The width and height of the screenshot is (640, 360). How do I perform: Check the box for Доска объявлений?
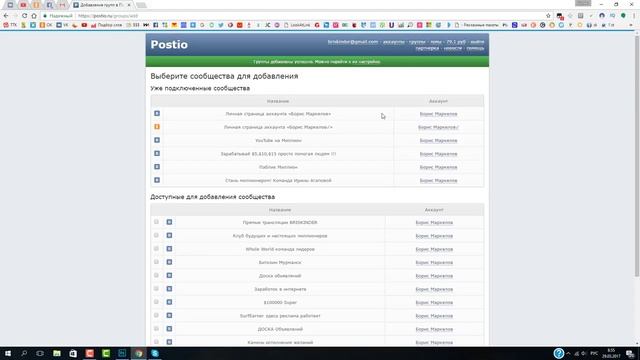[x=156, y=275]
